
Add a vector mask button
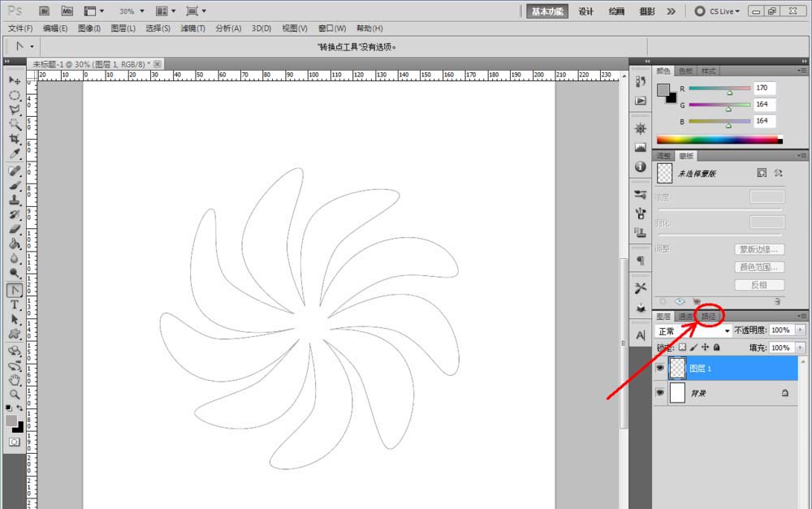click(778, 173)
